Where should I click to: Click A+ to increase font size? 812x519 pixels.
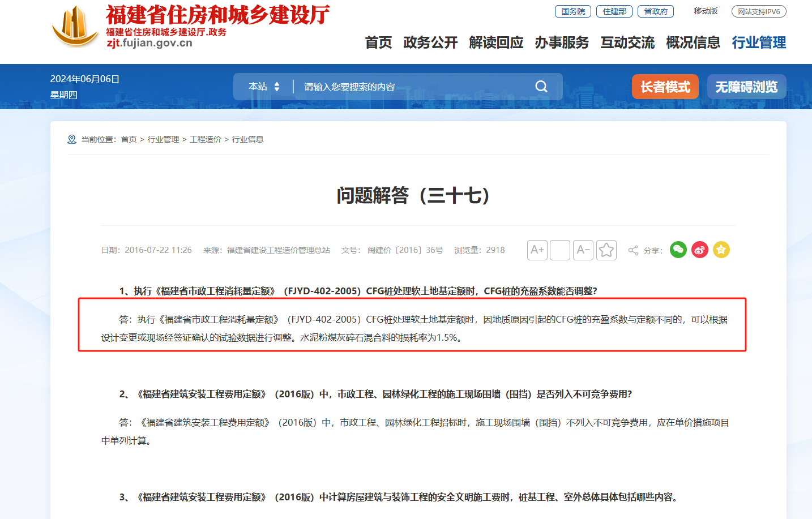click(537, 250)
